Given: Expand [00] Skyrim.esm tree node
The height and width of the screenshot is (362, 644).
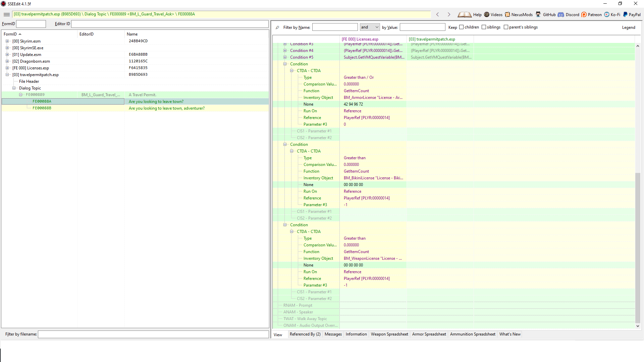Looking at the screenshot, I should coord(7,41).
